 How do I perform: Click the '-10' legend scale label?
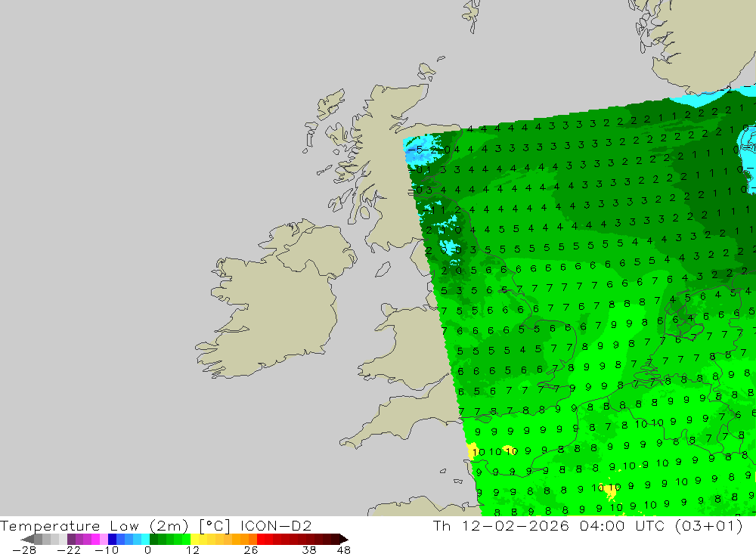coord(107,550)
